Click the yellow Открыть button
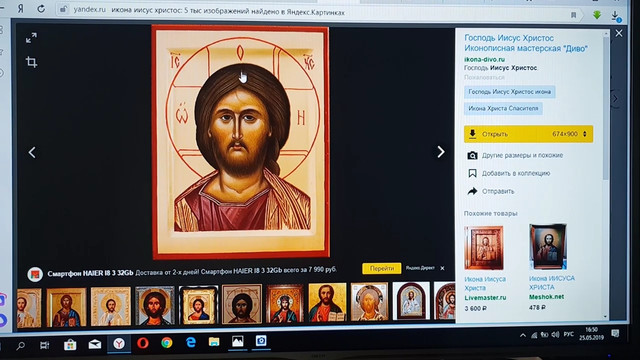Screen dimensions: 640x360 528,134
